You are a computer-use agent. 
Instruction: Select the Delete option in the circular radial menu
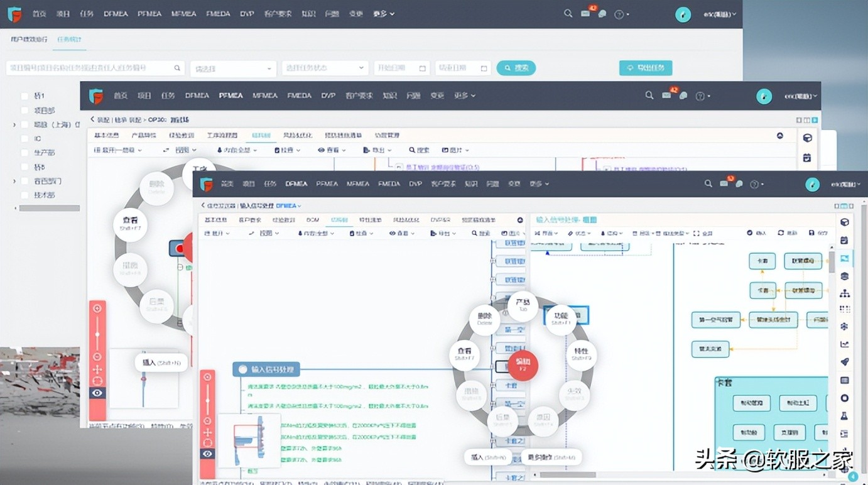[485, 319]
